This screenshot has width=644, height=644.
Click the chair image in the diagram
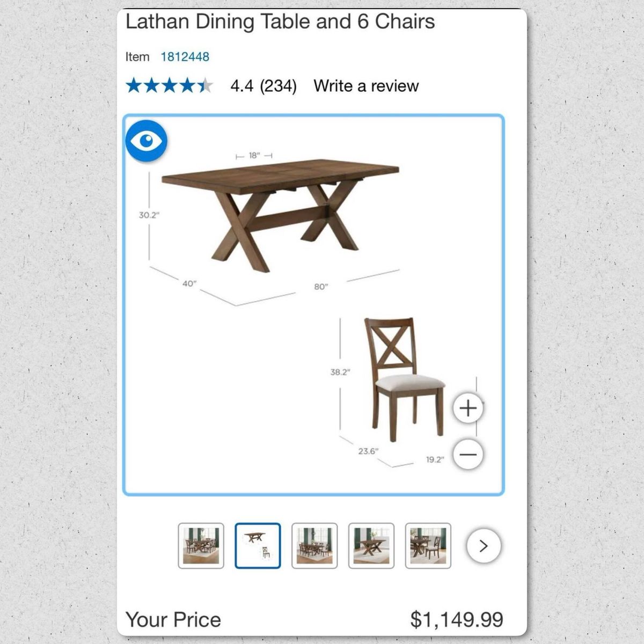click(x=405, y=379)
